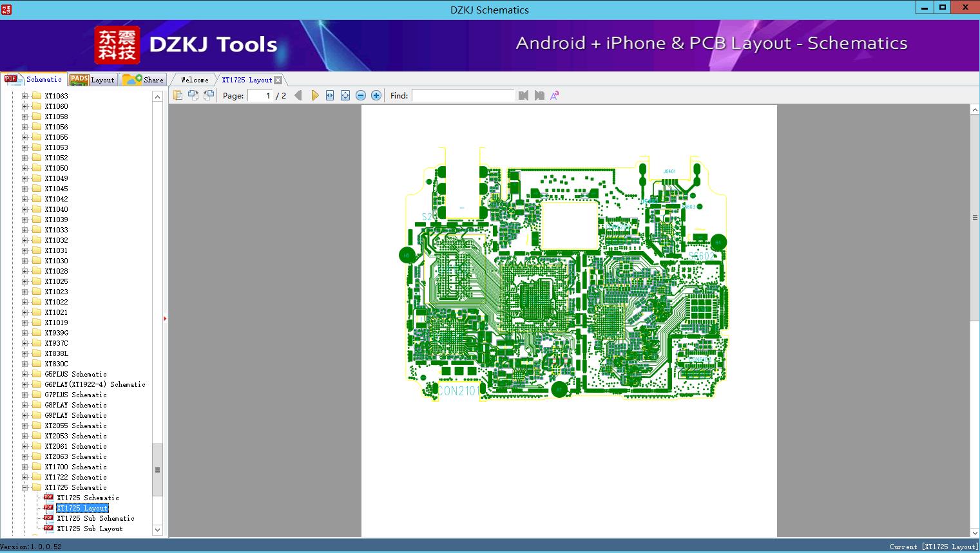Click the Page number field
The image size is (980, 553).
tap(260, 95)
